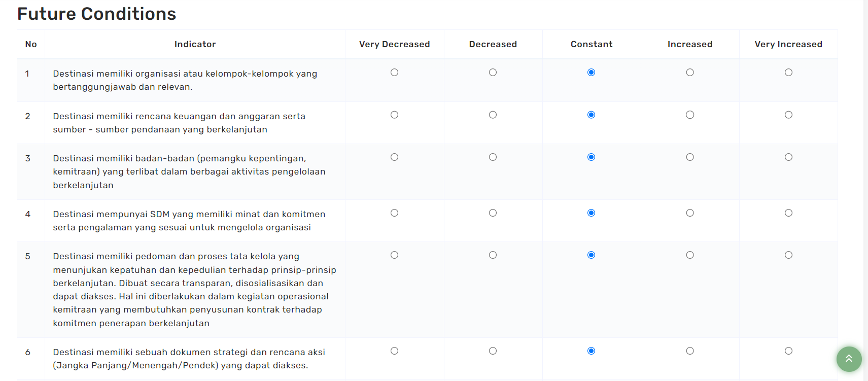Choose Increased for indicator 4 SDM row
868x381 pixels.
[x=690, y=213]
